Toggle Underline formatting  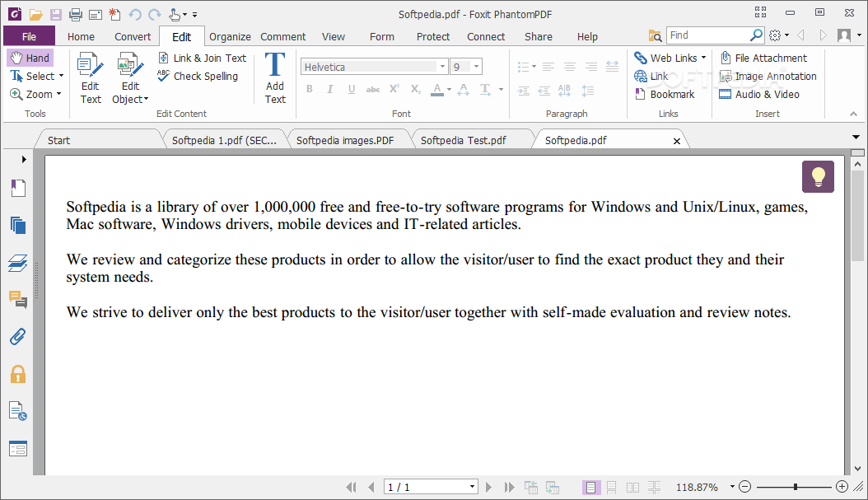pyautogui.click(x=352, y=89)
